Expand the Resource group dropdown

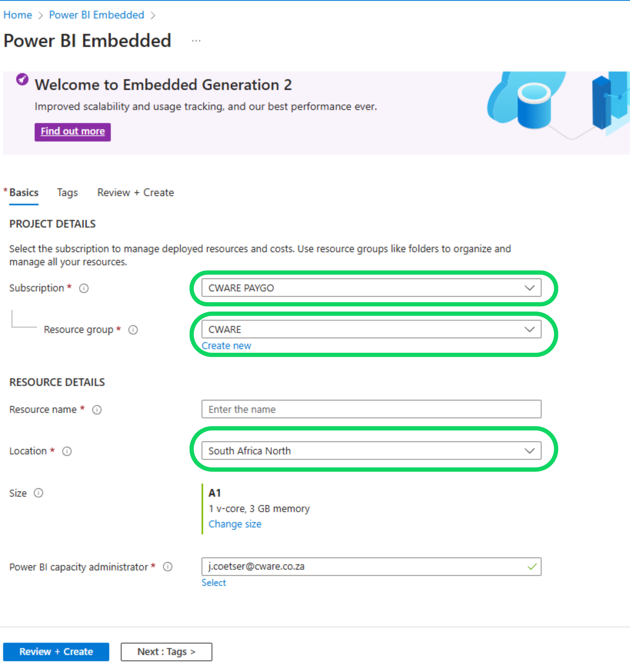pyautogui.click(x=371, y=330)
